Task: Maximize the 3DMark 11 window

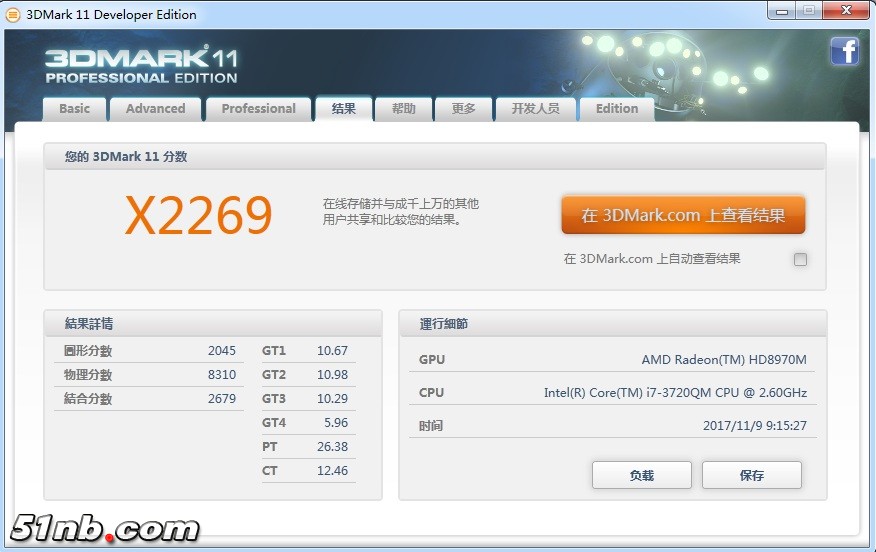Action: 808,11
